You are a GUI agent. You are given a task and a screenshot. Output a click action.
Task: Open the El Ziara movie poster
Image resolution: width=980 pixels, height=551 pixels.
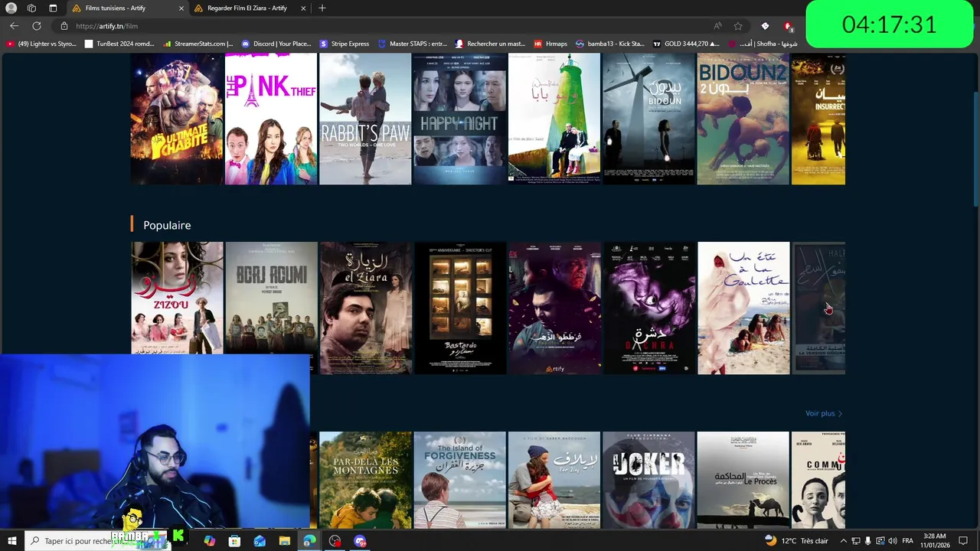(365, 308)
